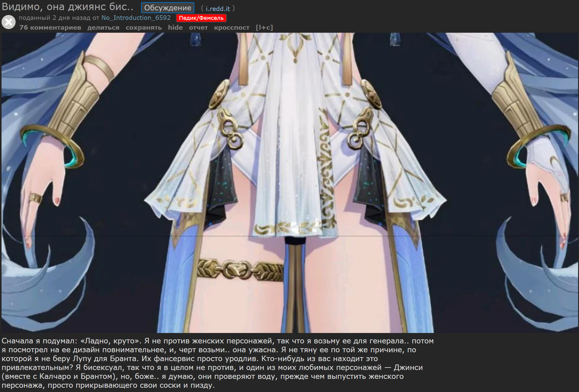
Task: Open post title link 'Видимо, она джиянс бис..'
Action: 68,7
